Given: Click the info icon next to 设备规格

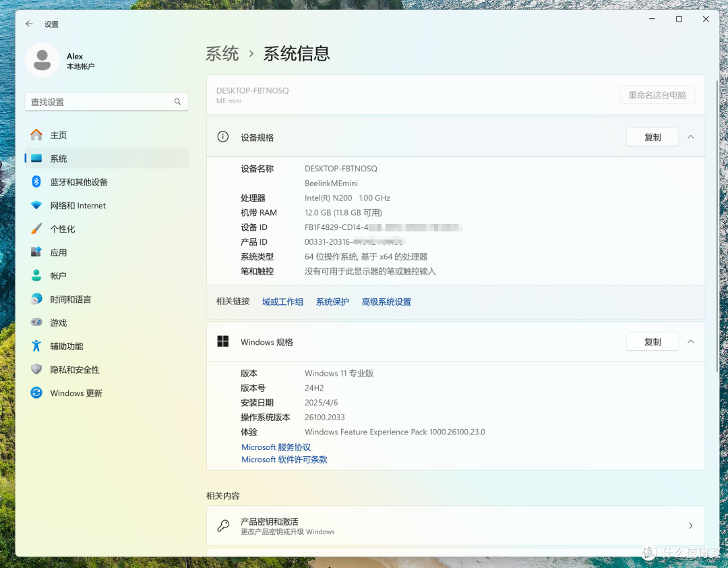Looking at the screenshot, I should click(223, 137).
